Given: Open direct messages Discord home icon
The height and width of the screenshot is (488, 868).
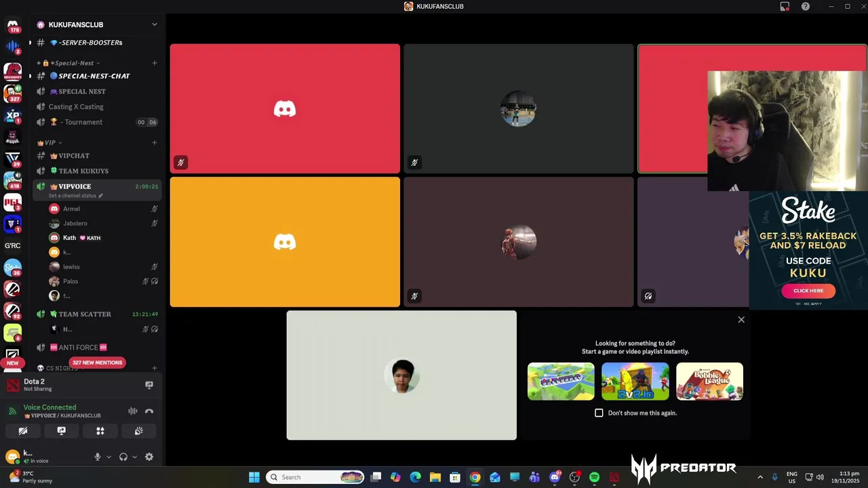Looking at the screenshot, I should [x=13, y=26].
